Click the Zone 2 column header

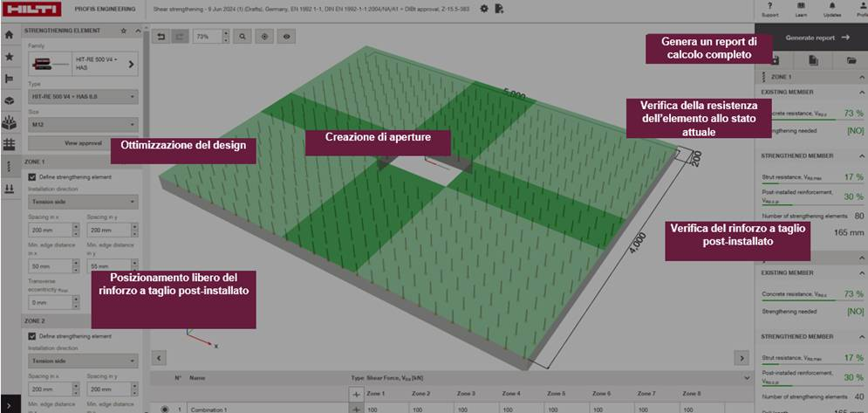click(420, 394)
